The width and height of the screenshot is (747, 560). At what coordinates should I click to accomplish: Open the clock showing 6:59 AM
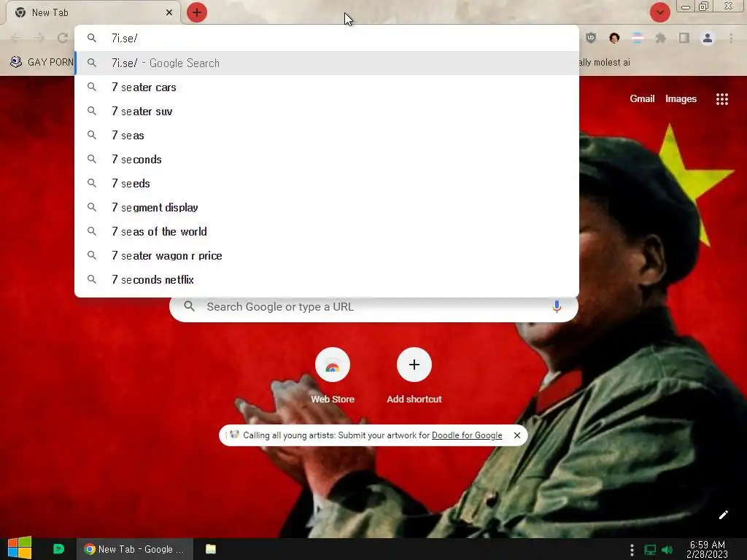pyautogui.click(x=708, y=549)
